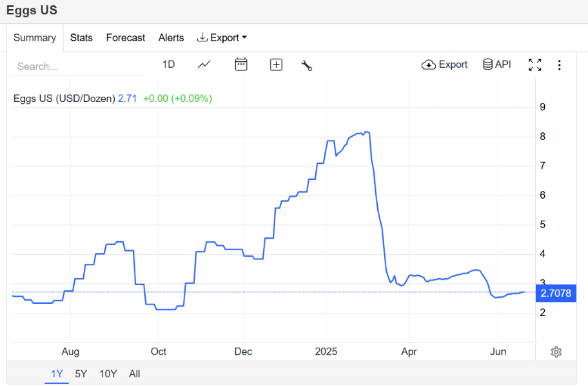Click the Search indicator input field
This screenshot has width=588, height=387.
coord(77,66)
